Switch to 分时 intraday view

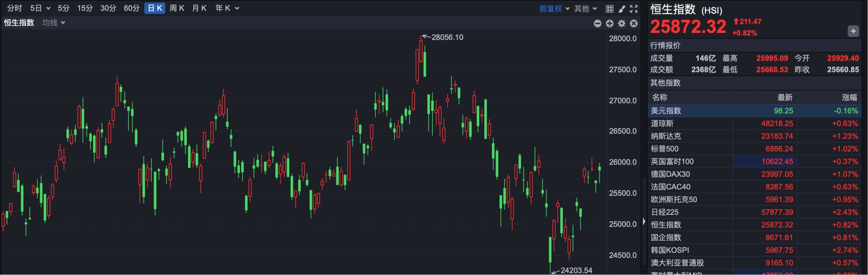tap(14, 8)
